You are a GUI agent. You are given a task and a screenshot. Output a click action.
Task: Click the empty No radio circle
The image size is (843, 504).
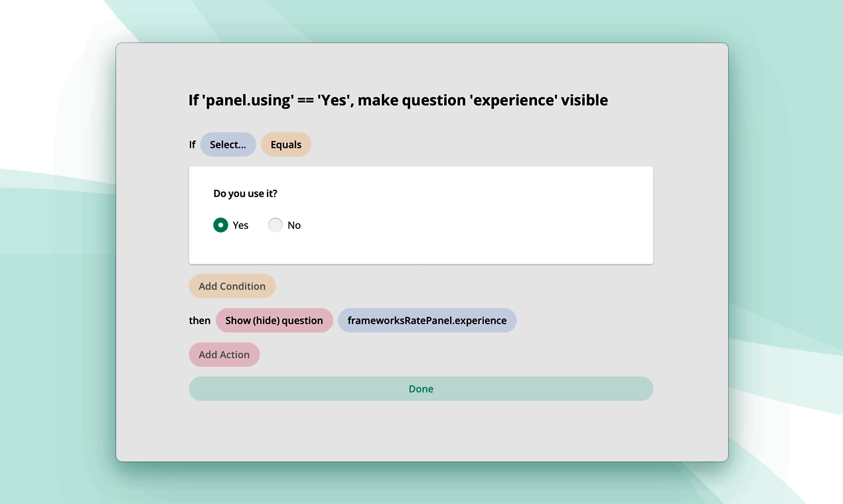tap(275, 225)
